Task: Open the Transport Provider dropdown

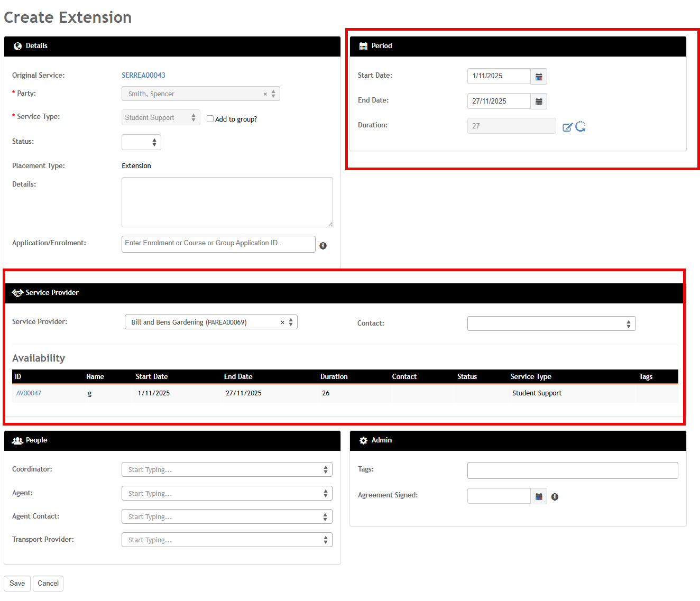Action: click(x=227, y=540)
